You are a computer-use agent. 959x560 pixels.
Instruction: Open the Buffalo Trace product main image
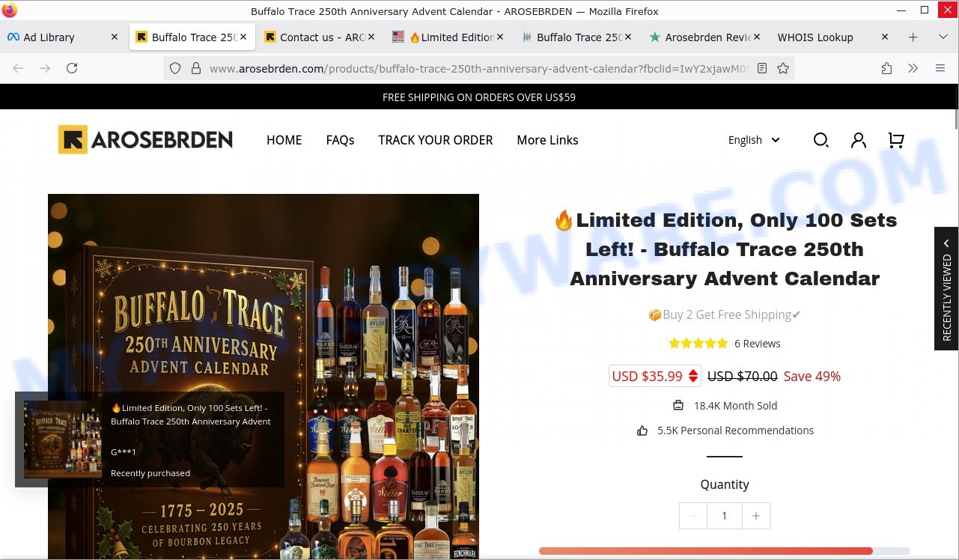(x=264, y=377)
